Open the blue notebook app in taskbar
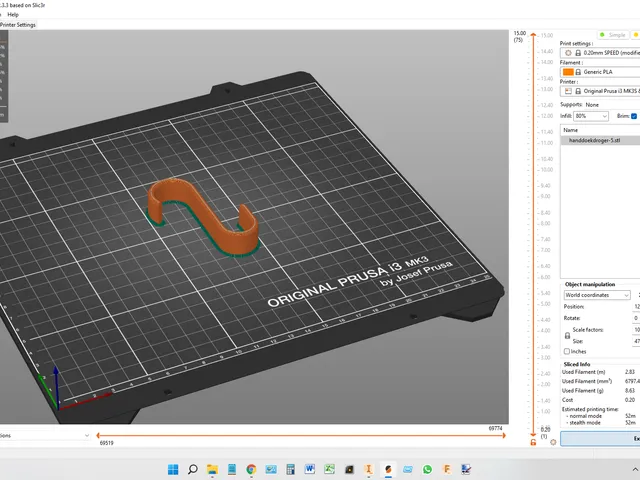The width and height of the screenshot is (640, 480). 232,469
